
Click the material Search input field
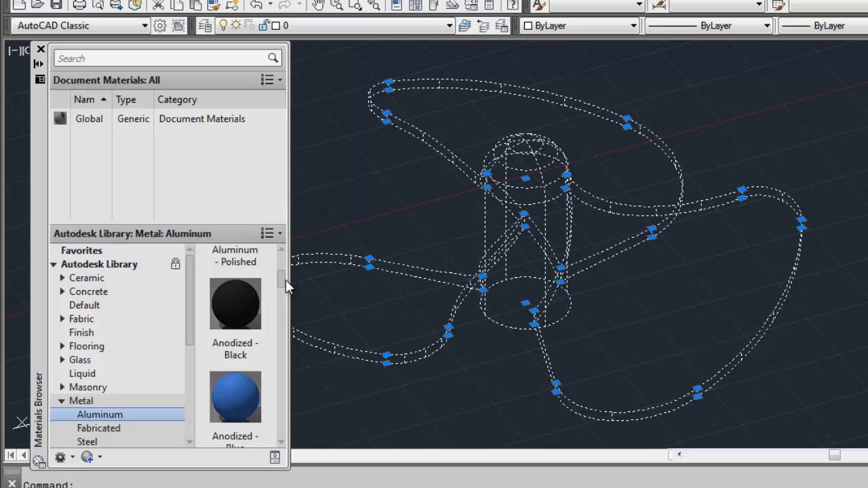[161, 58]
